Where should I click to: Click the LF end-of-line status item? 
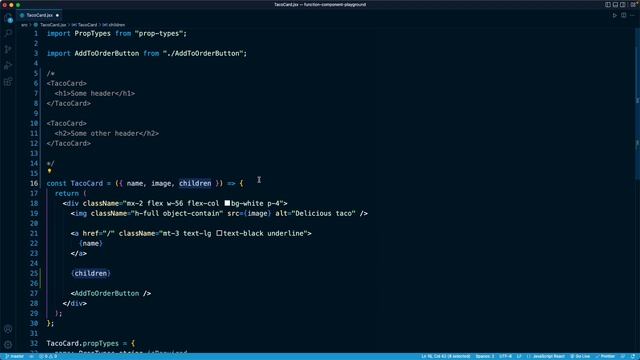pyautogui.click(x=519, y=356)
